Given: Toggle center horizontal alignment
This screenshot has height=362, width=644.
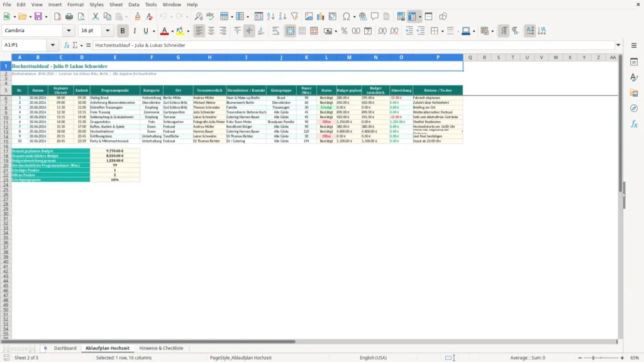Looking at the screenshot, I should coord(211,31).
